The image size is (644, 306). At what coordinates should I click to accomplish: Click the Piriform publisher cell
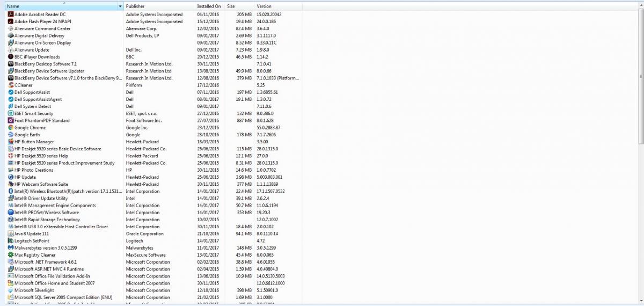pyautogui.click(x=134, y=85)
